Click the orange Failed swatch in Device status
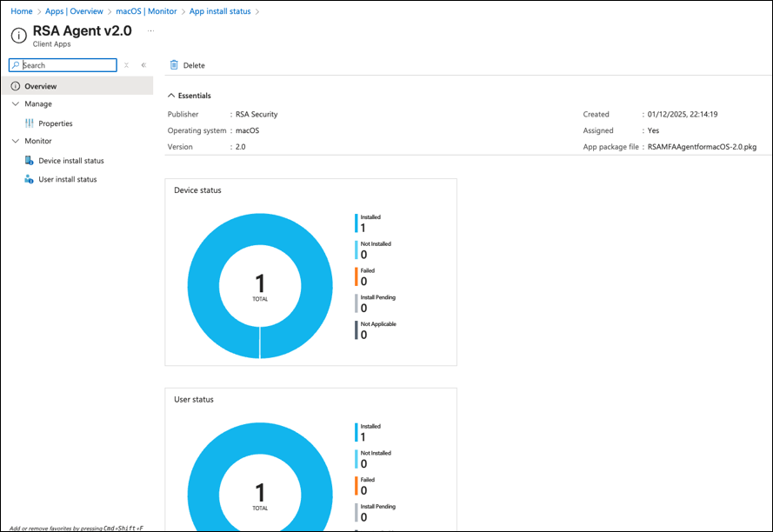The image size is (773, 532). (357, 276)
